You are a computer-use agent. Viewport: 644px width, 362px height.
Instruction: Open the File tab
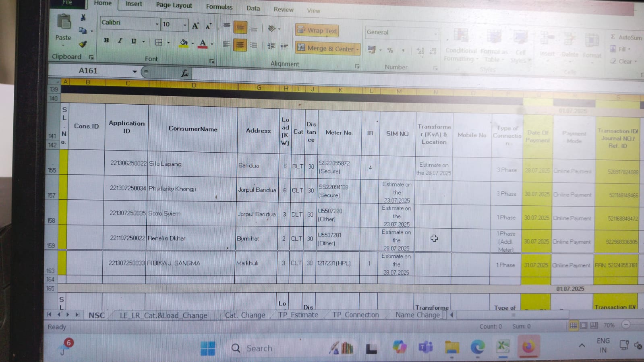point(67,3)
